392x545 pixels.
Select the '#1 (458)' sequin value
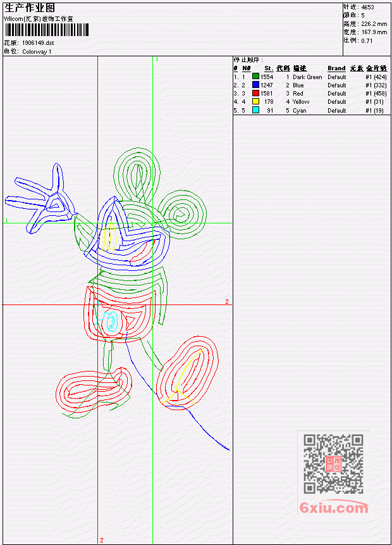pyautogui.click(x=376, y=94)
